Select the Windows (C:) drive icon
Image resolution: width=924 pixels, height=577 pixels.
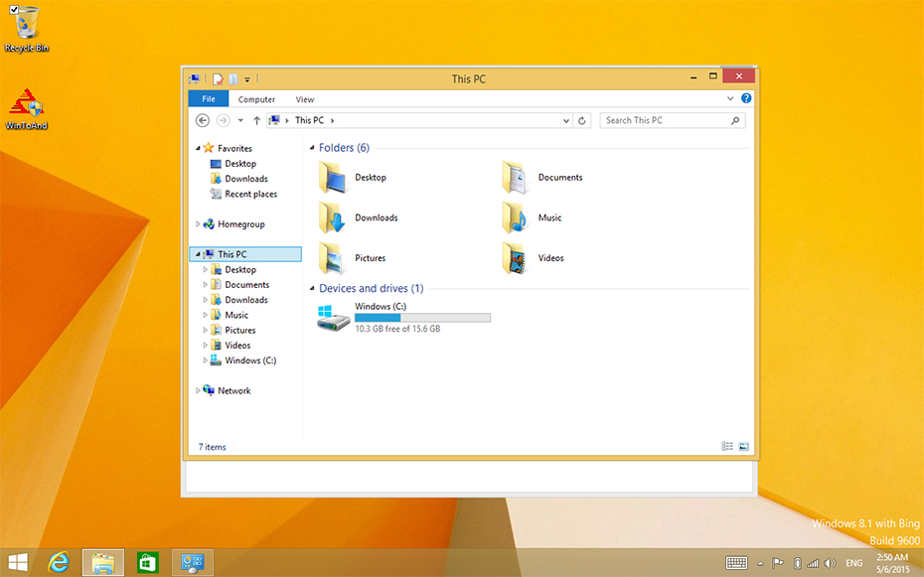[333, 318]
